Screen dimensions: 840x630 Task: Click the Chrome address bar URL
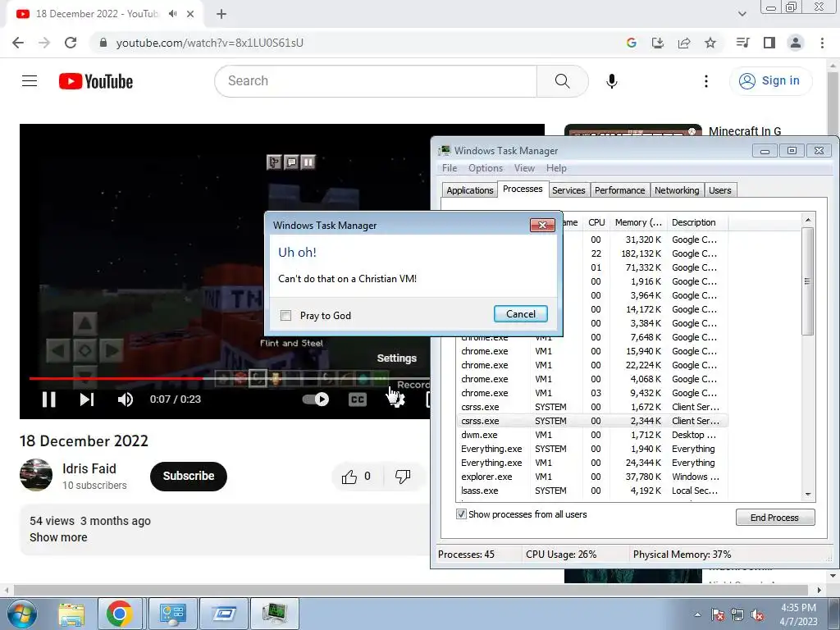[x=209, y=43]
